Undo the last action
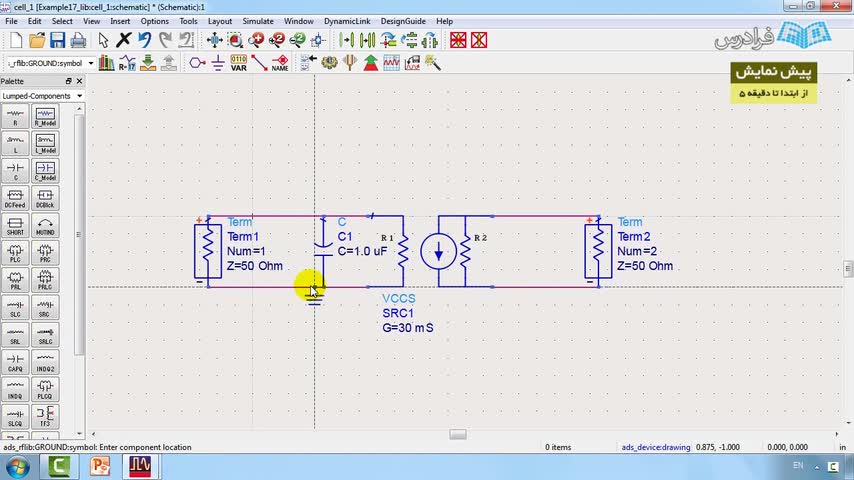The image size is (854, 480). point(144,40)
